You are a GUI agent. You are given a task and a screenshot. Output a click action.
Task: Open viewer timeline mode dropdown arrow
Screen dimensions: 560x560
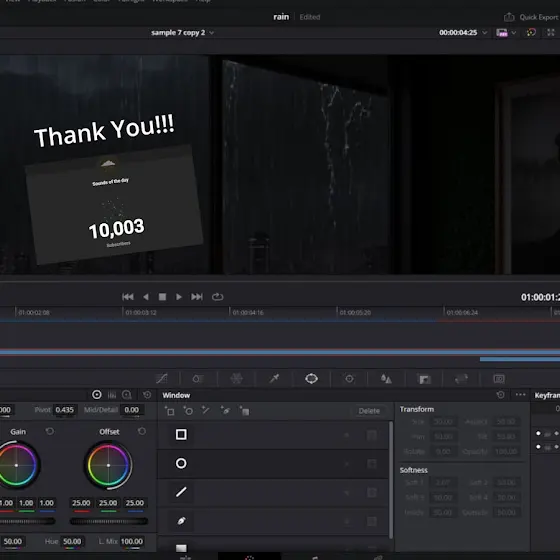click(514, 32)
